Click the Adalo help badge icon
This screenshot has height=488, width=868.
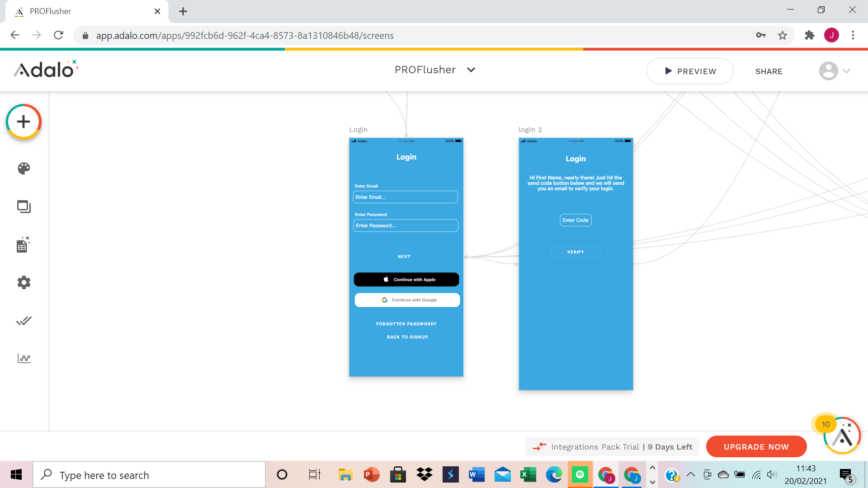[x=842, y=436]
